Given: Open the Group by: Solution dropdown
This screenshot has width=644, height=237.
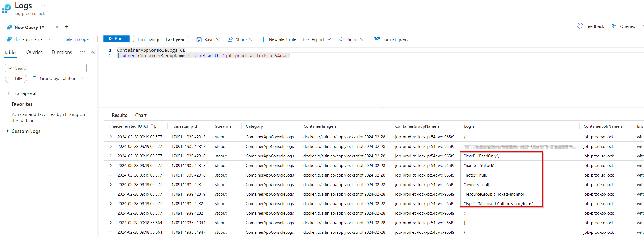Looking at the screenshot, I should [58, 78].
